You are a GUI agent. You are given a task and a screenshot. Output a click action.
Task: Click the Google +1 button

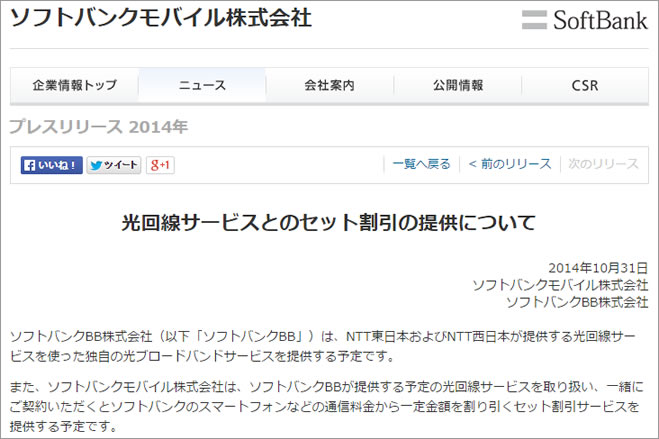coord(160,165)
